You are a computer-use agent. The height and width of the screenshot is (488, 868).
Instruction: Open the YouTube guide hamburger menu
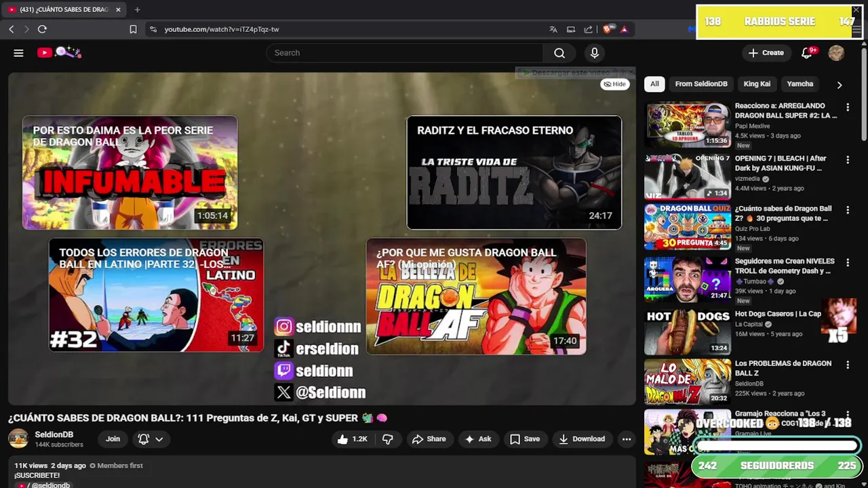point(18,53)
